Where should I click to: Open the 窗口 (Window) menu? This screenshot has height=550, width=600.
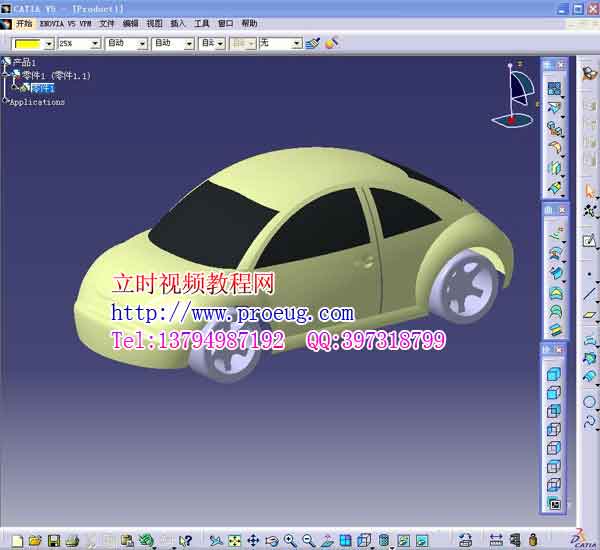click(225, 24)
